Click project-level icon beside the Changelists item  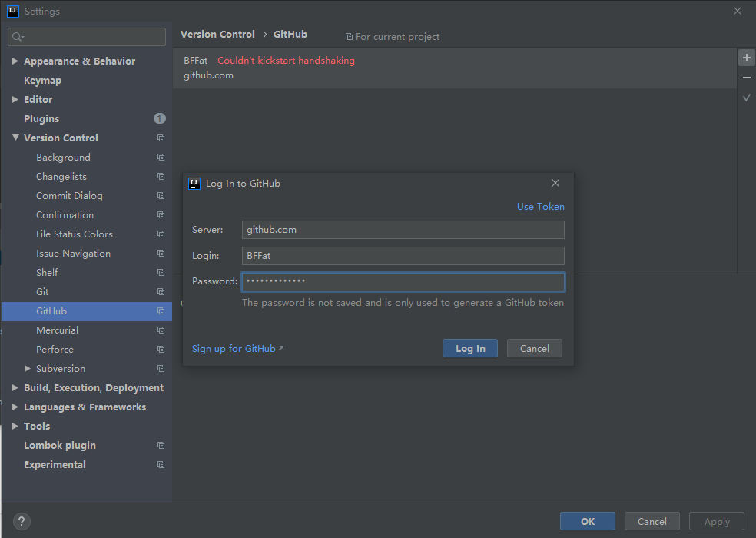[161, 177]
